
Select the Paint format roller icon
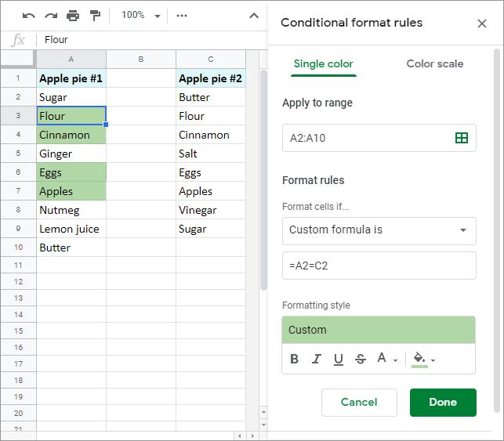(95, 16)
